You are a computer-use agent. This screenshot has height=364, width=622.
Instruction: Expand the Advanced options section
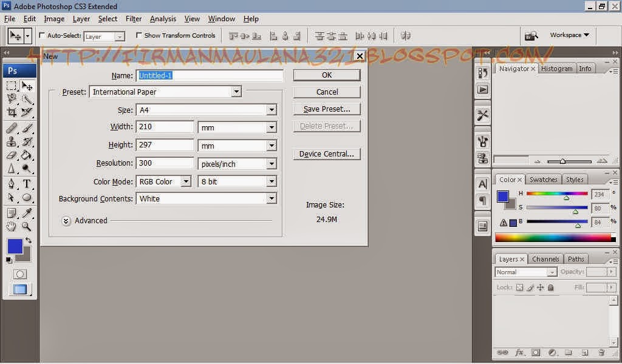click(x=66, y=221)
